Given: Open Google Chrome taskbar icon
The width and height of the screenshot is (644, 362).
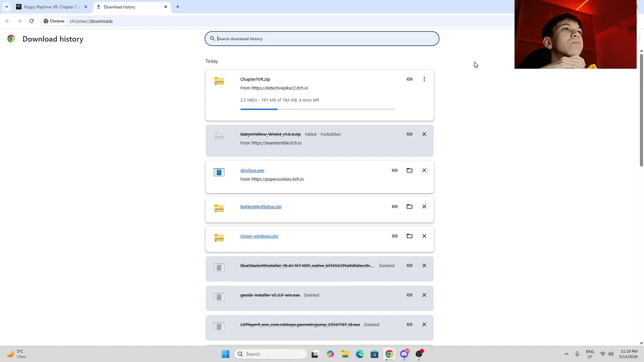Looking at the screenshot, I should click(389, 354).
